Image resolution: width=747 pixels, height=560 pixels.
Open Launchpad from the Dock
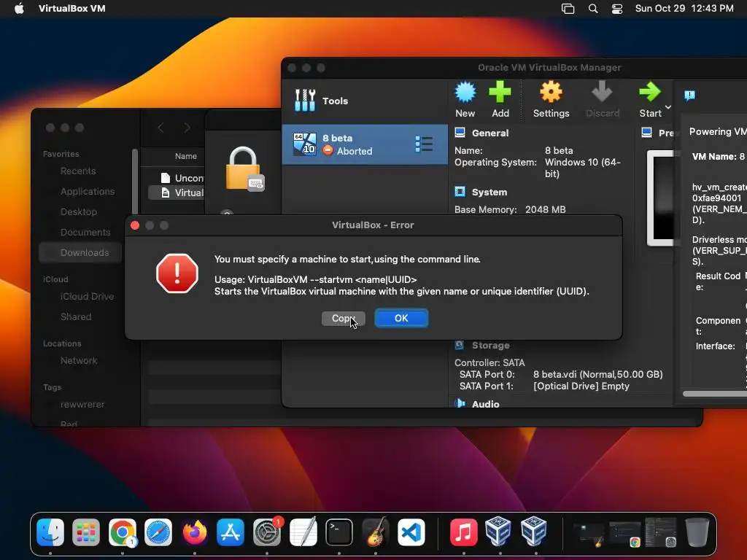(86, 532)
